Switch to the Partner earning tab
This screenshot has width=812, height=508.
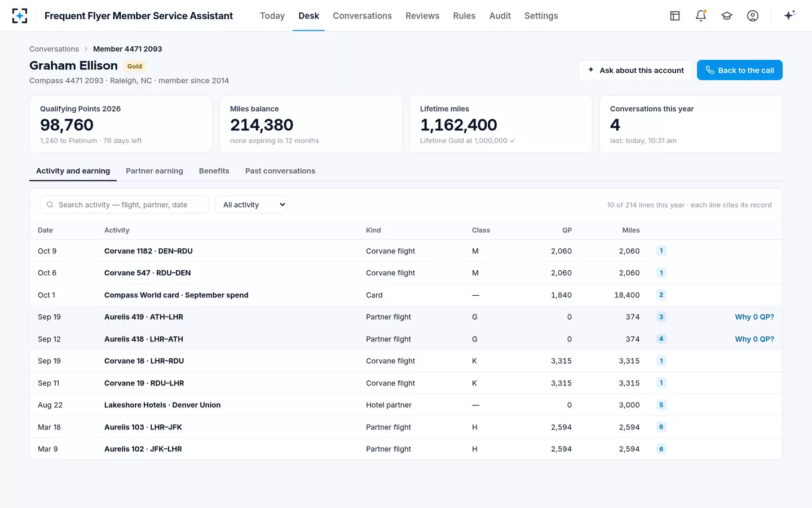point(155,171)
